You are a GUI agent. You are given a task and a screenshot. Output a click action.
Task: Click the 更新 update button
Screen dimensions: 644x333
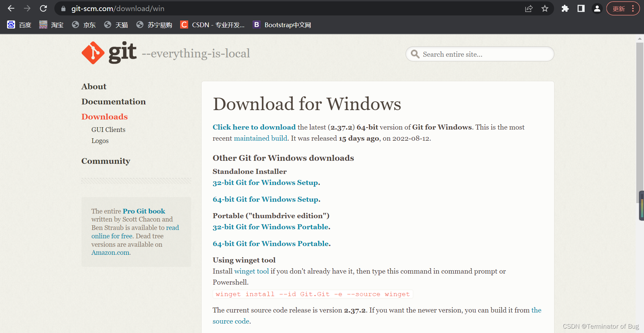pyautogui.click(x=619, y=9)
